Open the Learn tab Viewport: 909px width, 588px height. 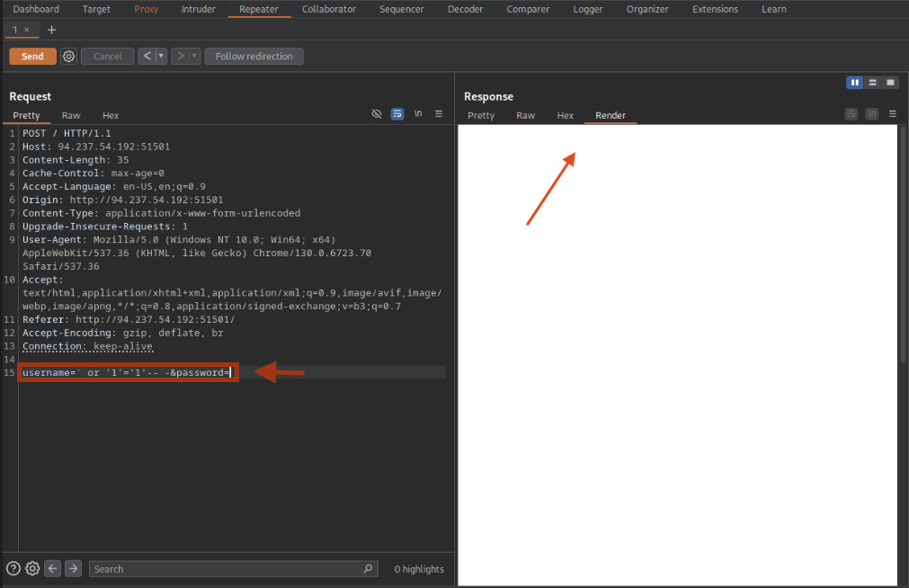pyautogui.click(x=774, y=9)
